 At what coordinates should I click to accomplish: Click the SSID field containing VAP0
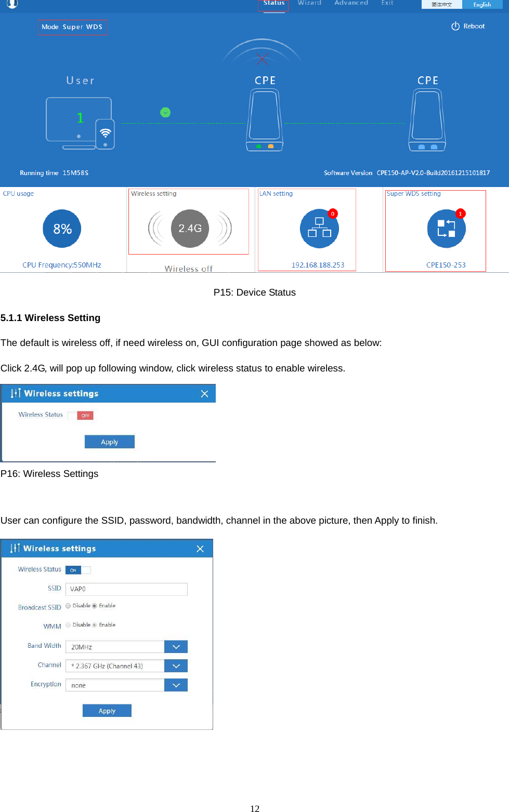coord(126,589)
